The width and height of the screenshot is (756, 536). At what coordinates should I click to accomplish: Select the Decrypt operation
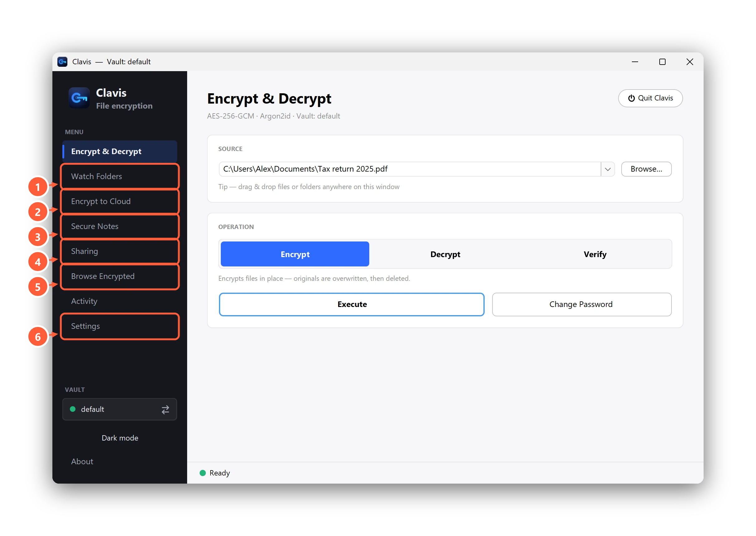click(x=445, y=254)
